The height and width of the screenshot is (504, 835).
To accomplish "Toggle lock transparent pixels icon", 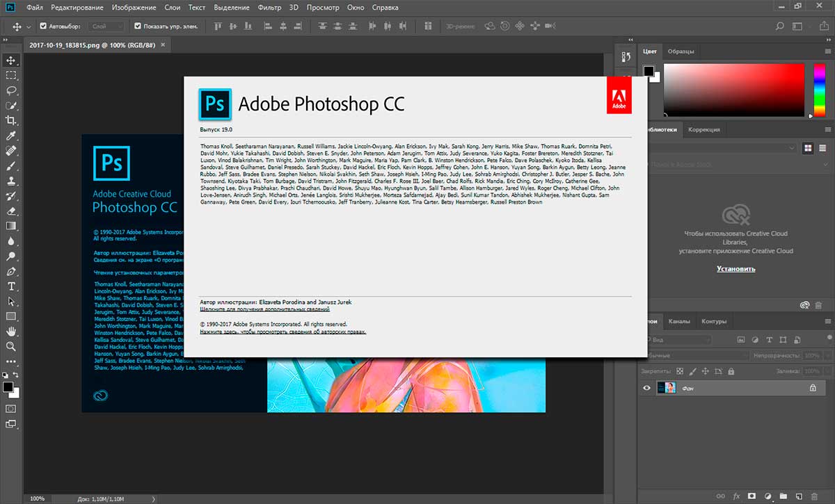I will tap(681, 372).
